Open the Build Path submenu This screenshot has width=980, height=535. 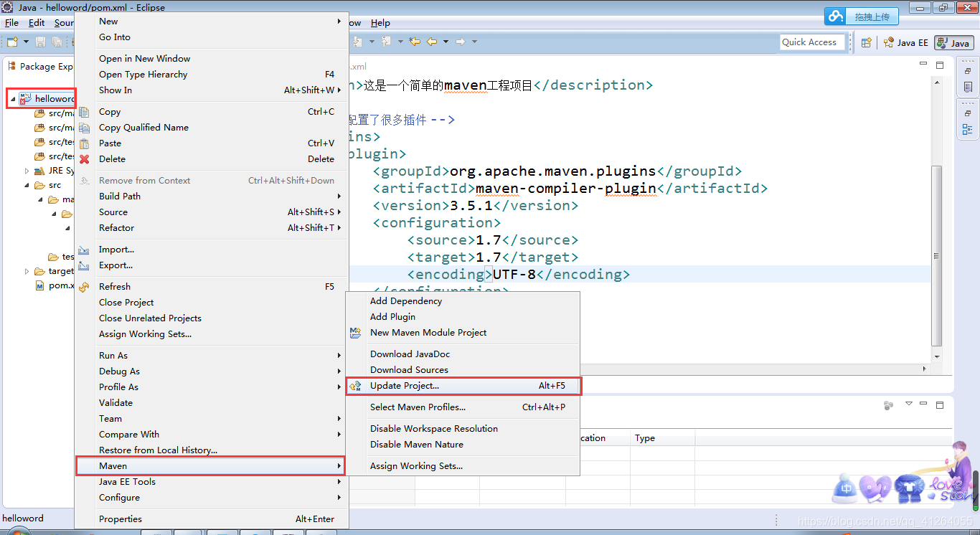click(x=212, y=197)
